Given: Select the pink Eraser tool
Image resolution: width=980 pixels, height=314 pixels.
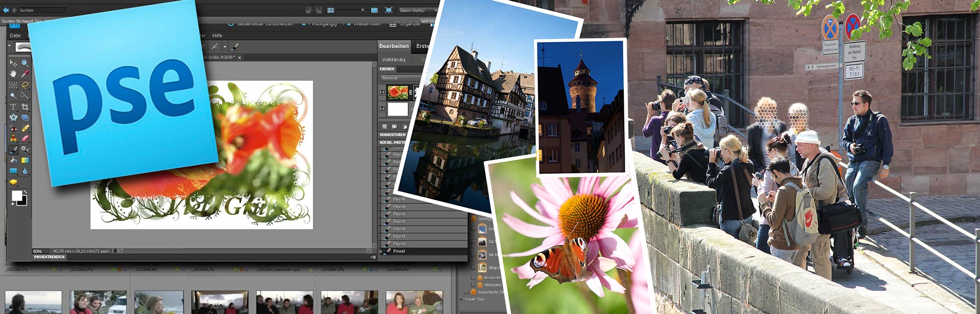Looking at the screenshot, I should tap(25, 139).
